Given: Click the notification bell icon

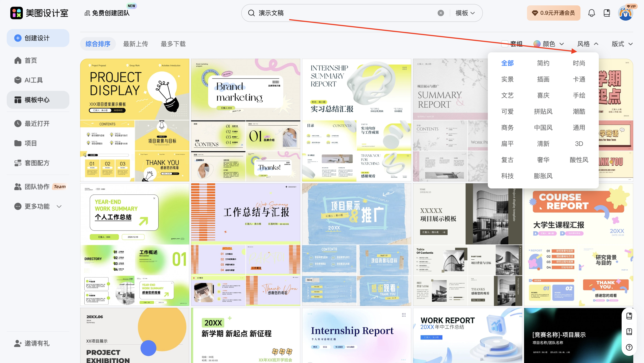Looking at the screenshot, I should click(591, 13).
